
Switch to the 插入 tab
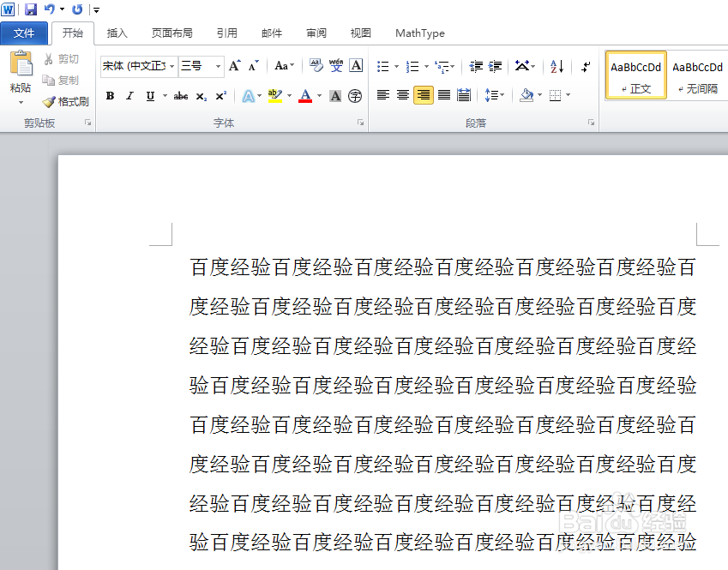coord(117,33)
